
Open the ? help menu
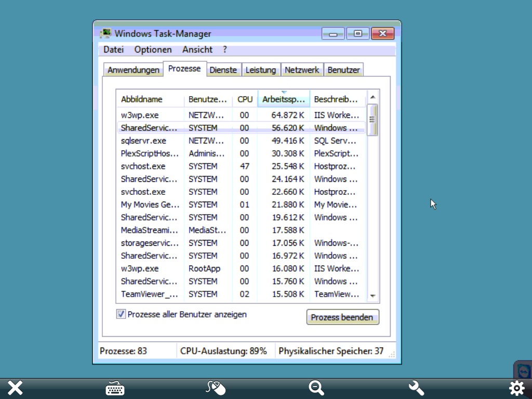coord(225,49)
